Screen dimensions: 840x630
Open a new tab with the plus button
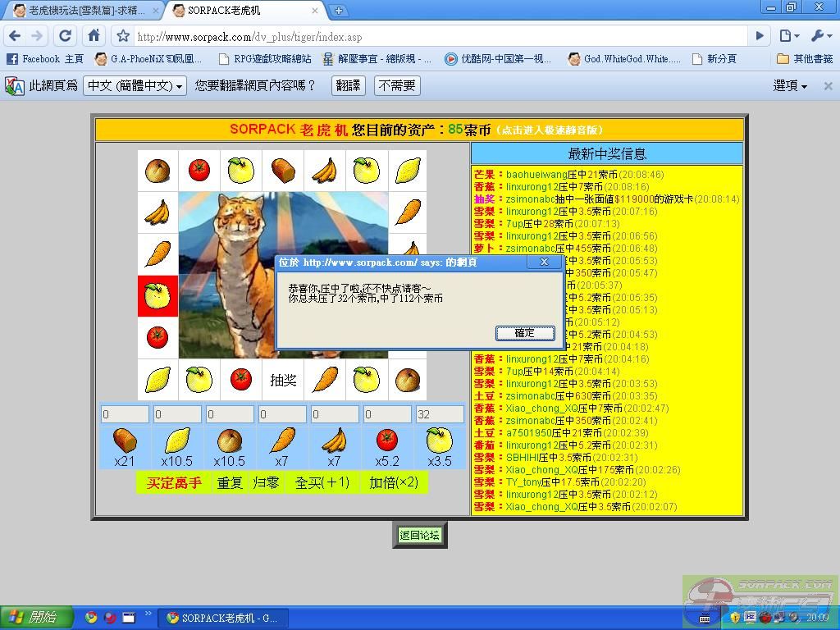pyautogui.click(x=339, y=11)
